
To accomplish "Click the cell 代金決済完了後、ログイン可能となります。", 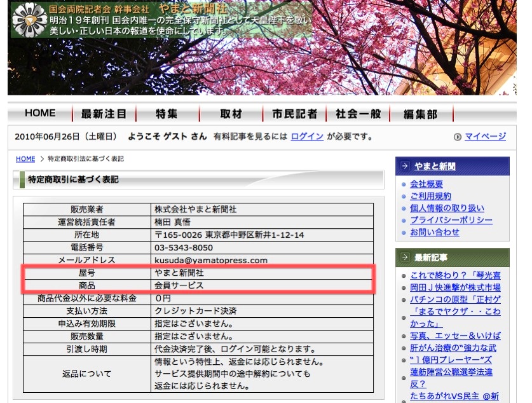I will click(262, 349).
